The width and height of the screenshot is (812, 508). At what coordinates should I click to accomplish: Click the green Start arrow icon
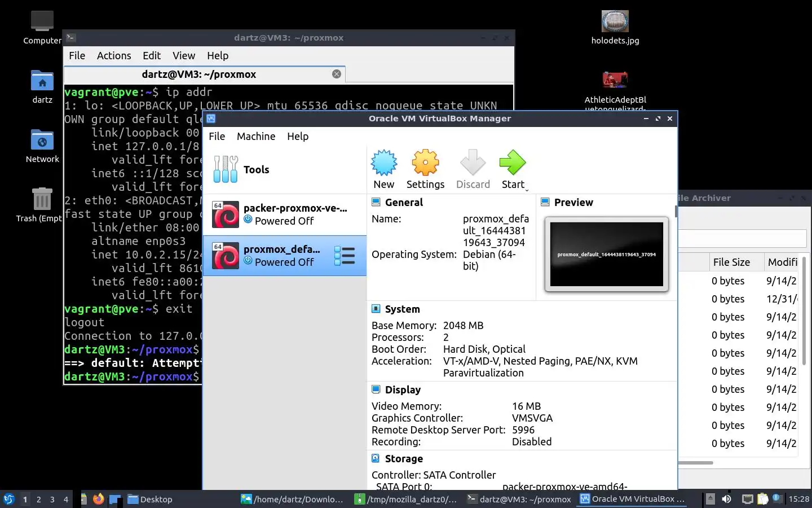coord(513,163)
